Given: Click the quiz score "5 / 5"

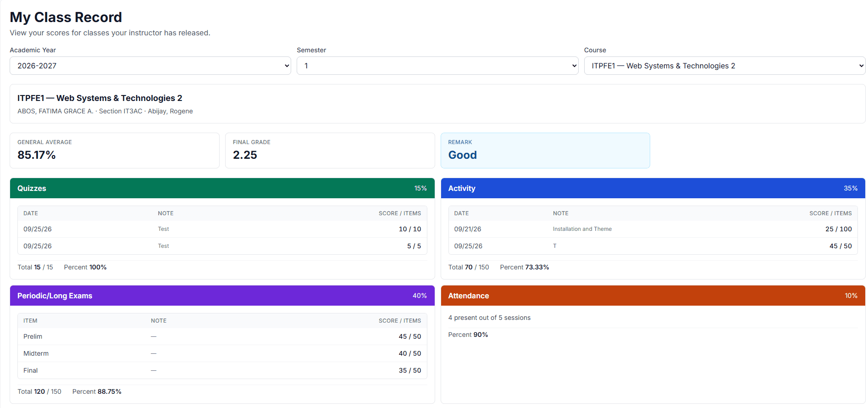Looking at the screenshot, I should point(414,246).
